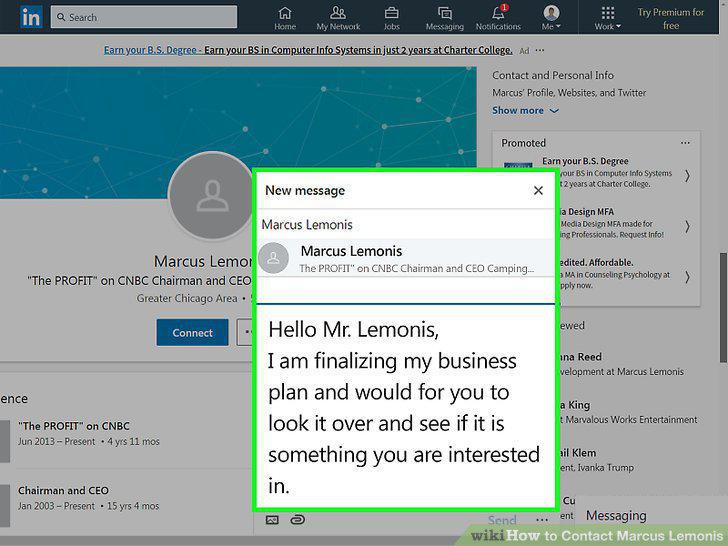Click the search input field
Screen dimensions: 728x546
(144, 17)
